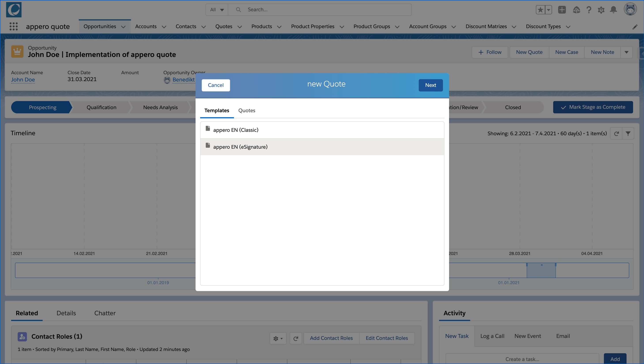This screenshot has height=364, width=644.
Task: Open the search scope All dropdown
Action: point(217,10)
